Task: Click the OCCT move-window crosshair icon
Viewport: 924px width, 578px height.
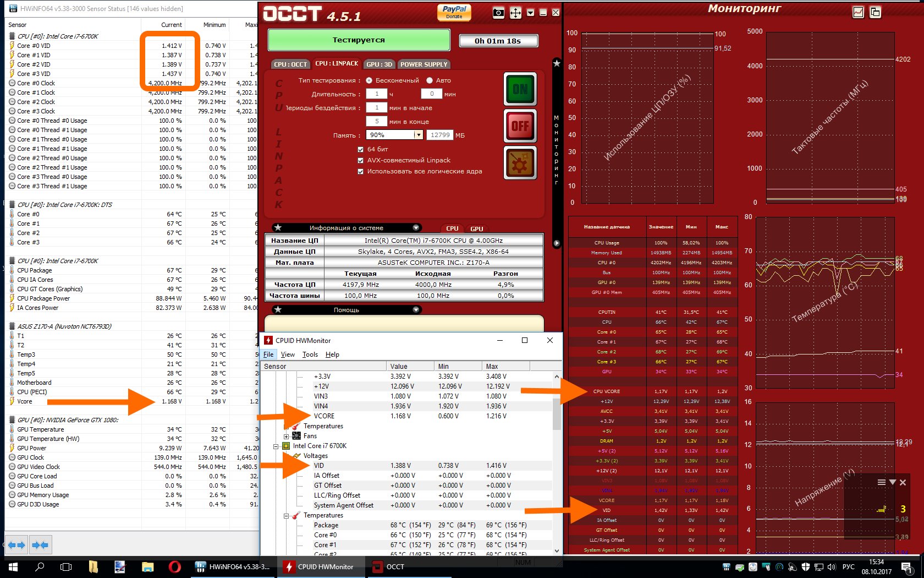Action: click(x=515, y=13)
